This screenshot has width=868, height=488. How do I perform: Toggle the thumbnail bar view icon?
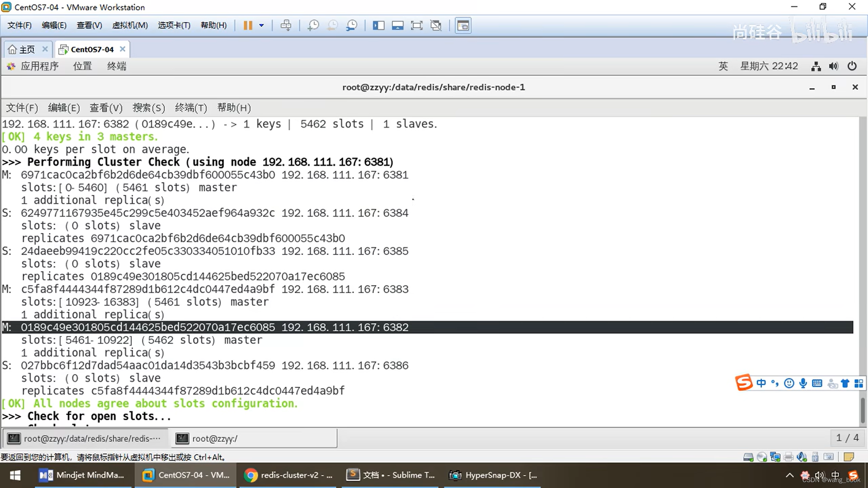(x=397, y=25)
